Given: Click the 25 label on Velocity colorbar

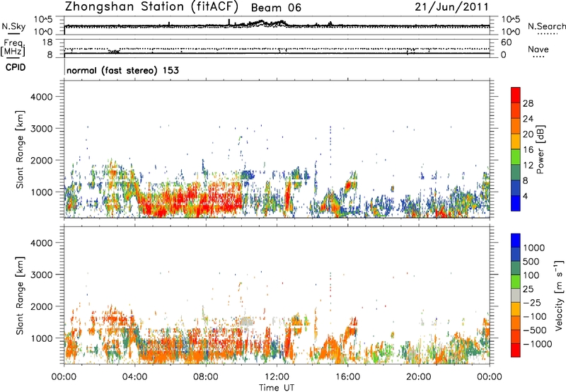Looking at the screenshot, I should pyautogui.click(x=528, y=289).
